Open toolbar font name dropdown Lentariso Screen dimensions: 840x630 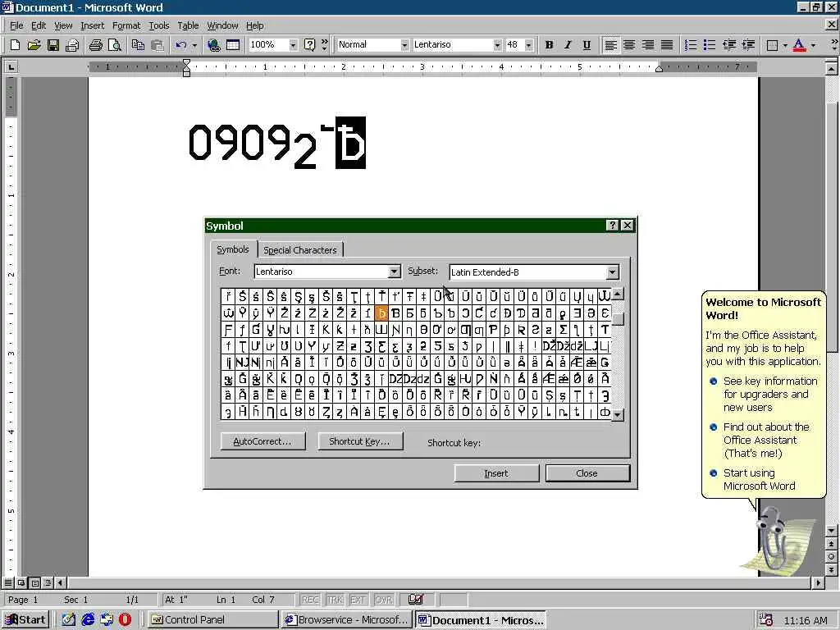[x=497, y=45]
